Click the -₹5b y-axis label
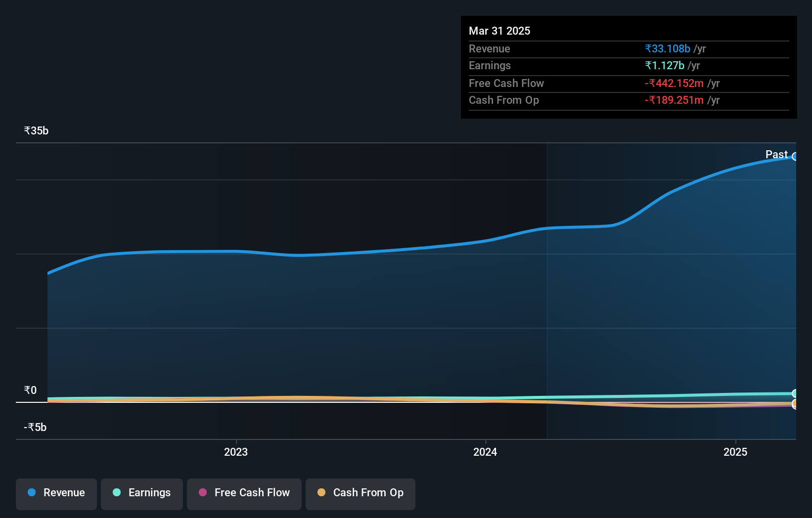The image size is (812, 518). [35, 427]
